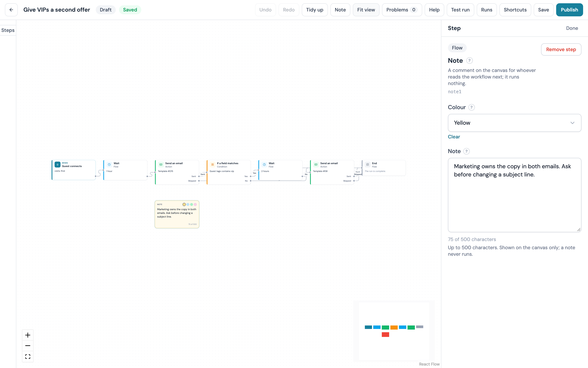
Task: Select the End step icon
Action: click(x=368, y=165)
